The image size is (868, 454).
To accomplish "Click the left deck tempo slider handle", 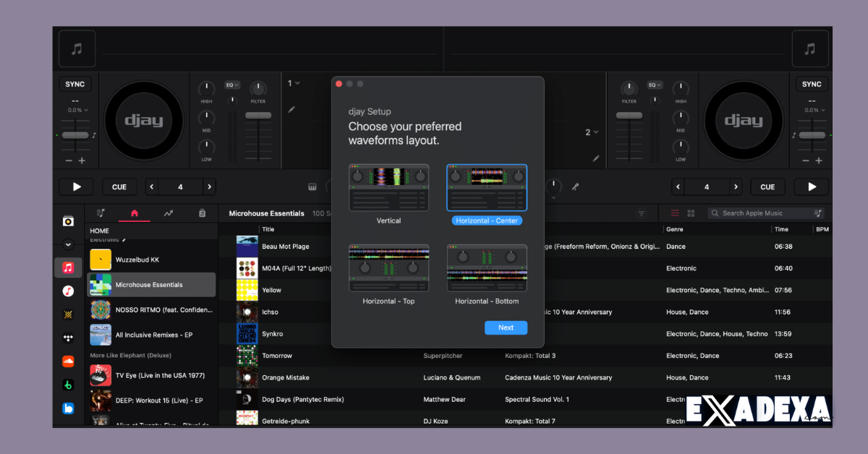I will click(75, 135).
